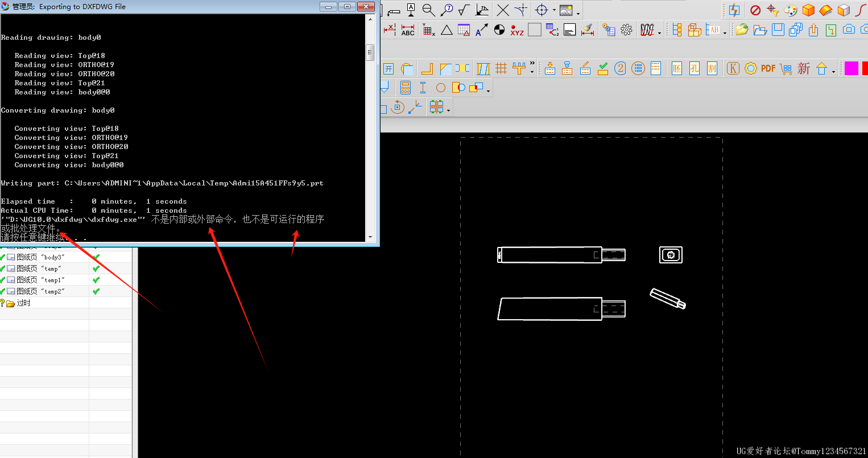Click the PDF export icon
Image resolution: width=868 pixels, height=458 pixels.
pyautogui.click(x=768, y=68)
